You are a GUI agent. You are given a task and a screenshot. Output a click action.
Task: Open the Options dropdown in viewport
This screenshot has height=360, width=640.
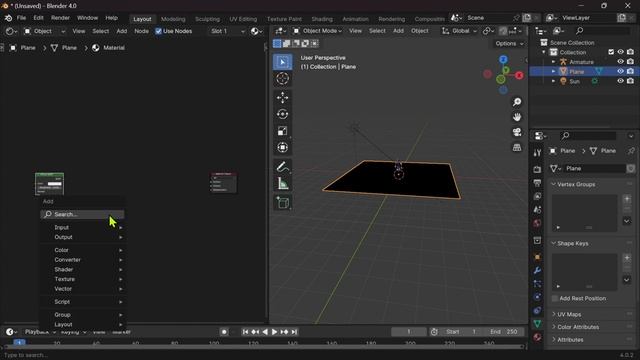(509, 44)
